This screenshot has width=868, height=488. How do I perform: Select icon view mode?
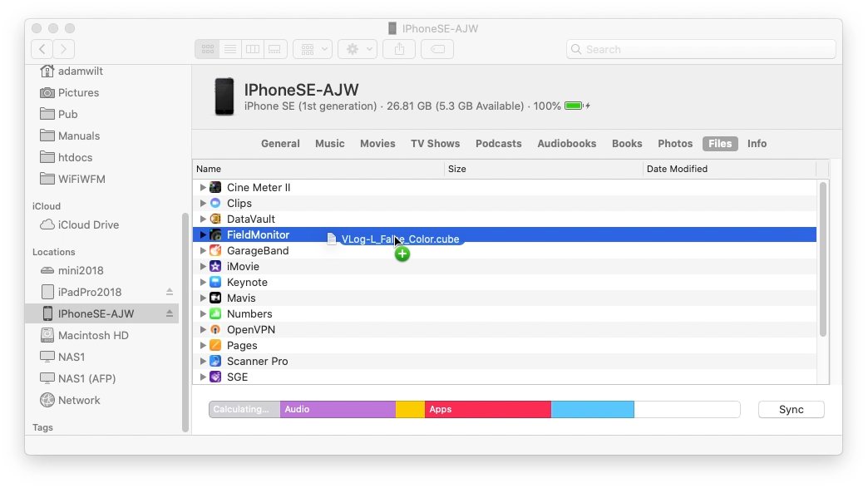tap(207, 48)
